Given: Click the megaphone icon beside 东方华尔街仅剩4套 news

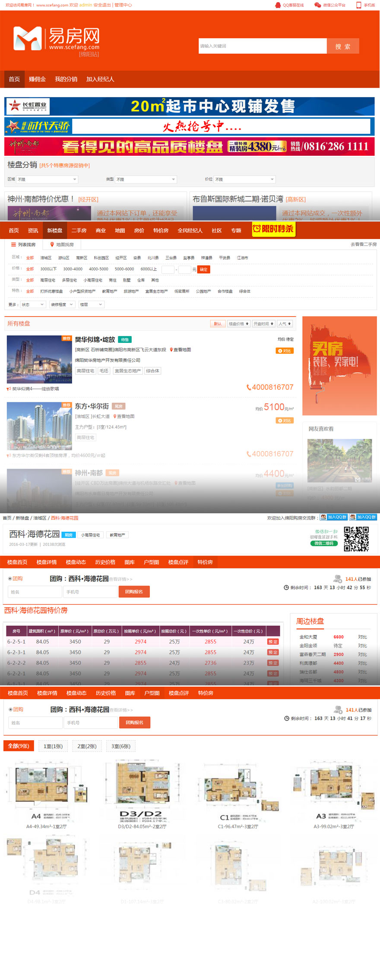Looking at the screenshot, I should pos(9,455).
